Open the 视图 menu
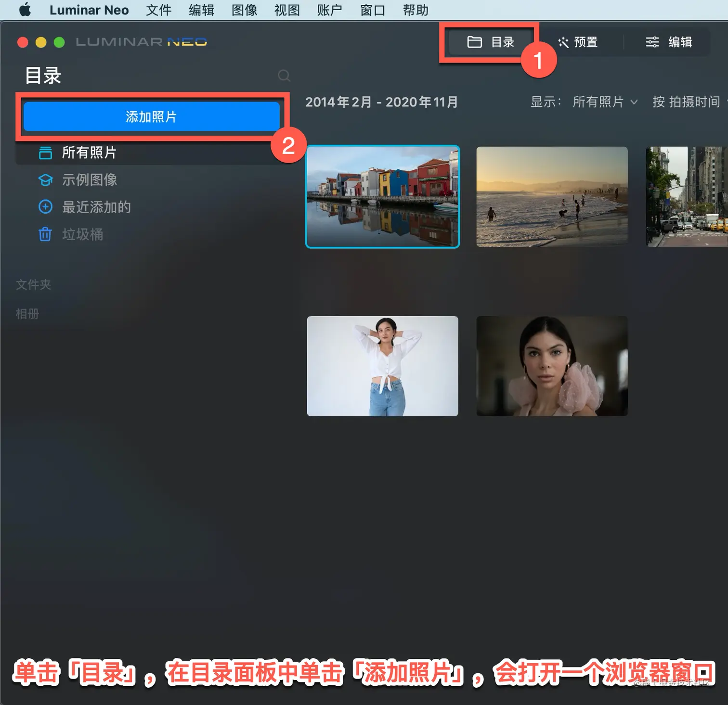The height and width of the screenshot is (705, 728). [x=287, y=10]
